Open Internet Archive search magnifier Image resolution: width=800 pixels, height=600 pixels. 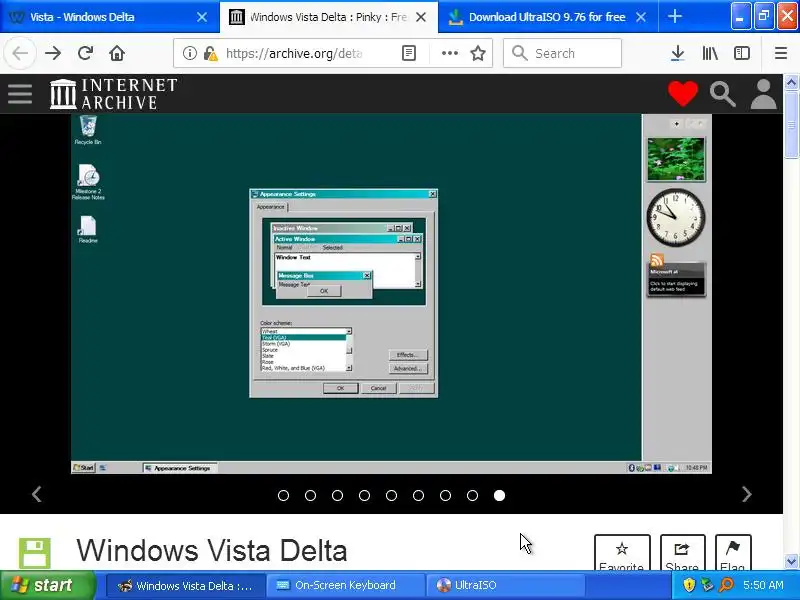[x=722, y=94]
